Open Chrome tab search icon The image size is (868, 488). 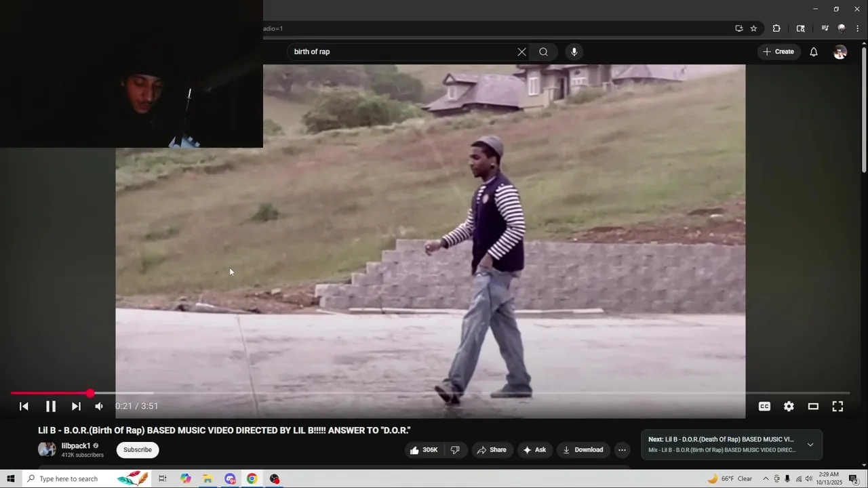(801, 28)
